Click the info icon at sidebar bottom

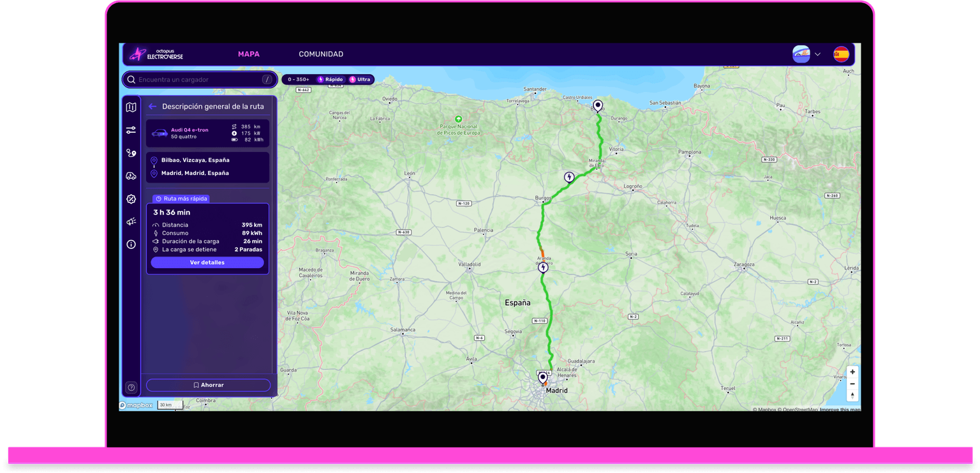pos(131,244)
